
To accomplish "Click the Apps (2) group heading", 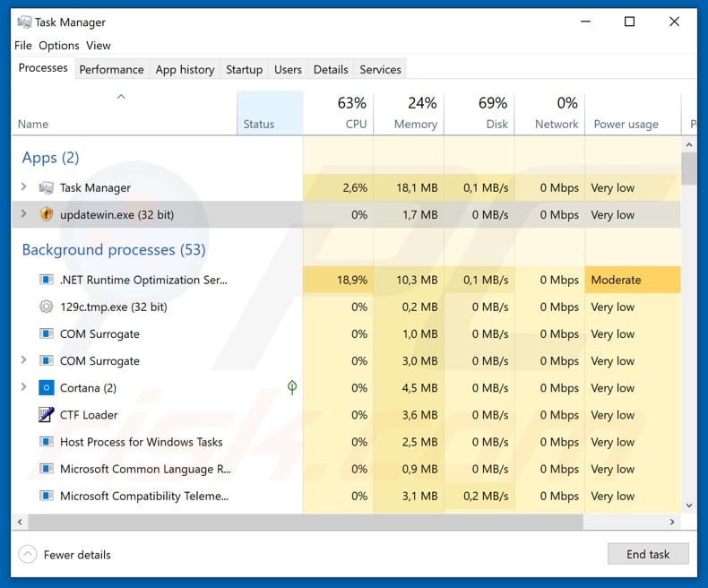I will click(50, 158).
